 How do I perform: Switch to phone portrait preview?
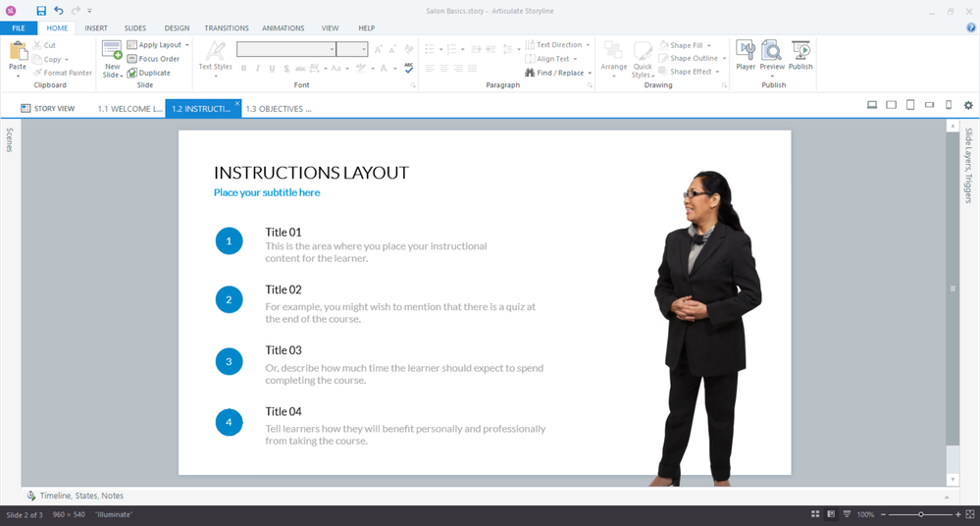click(949, 105)
